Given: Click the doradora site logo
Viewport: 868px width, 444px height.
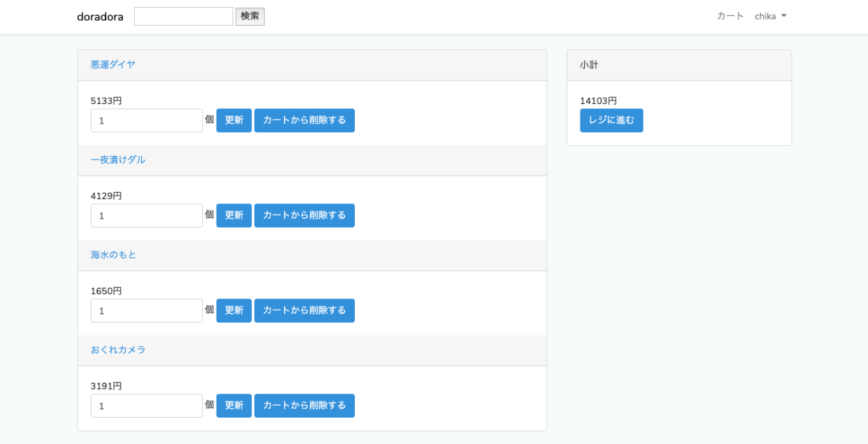Looking at the screenshot, I should pyautogui.click(x=100, y=17).
